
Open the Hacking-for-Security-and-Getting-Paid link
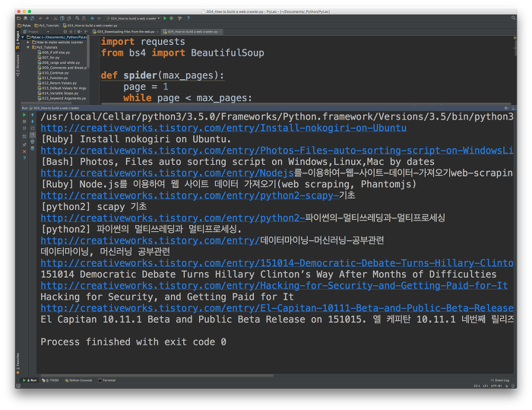(274, 286)
